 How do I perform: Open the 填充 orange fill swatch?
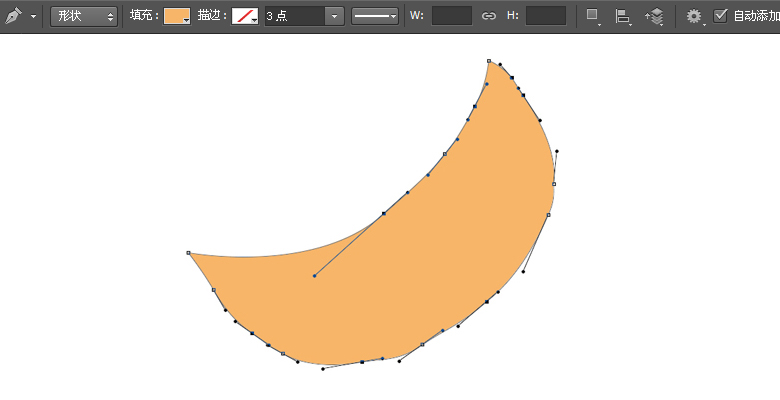(177, 16)
